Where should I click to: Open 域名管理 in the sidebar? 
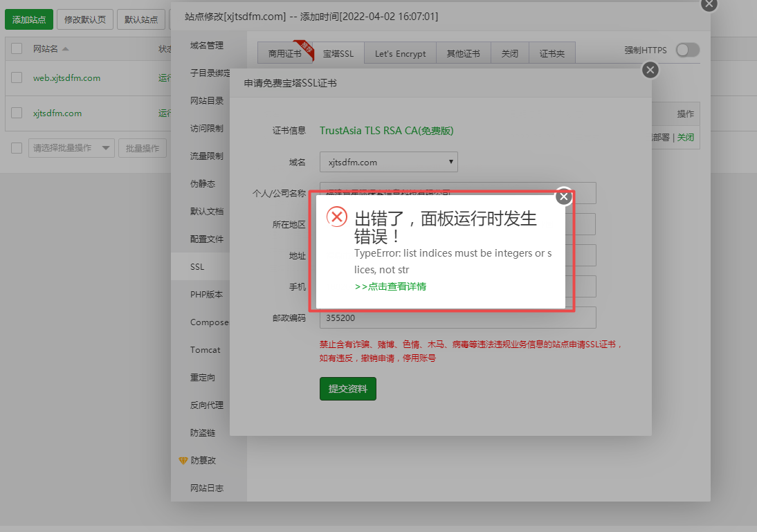[207, 46]
